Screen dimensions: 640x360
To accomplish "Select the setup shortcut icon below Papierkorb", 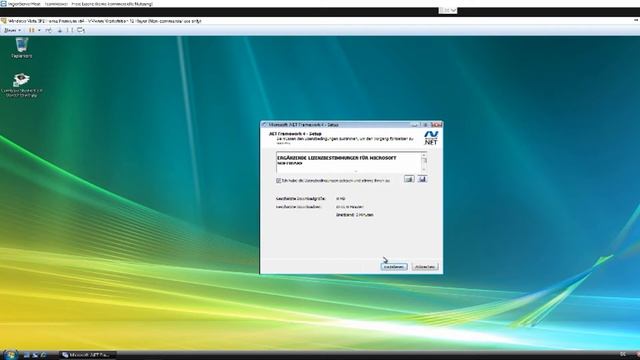I will [22, 85].
